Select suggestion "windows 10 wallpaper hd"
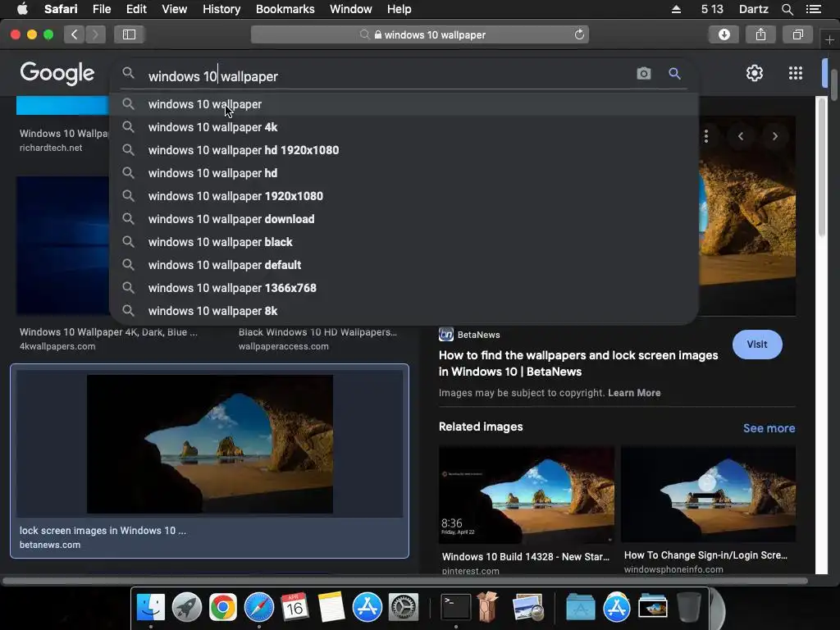The image size is (840, 630). [404, 173]
